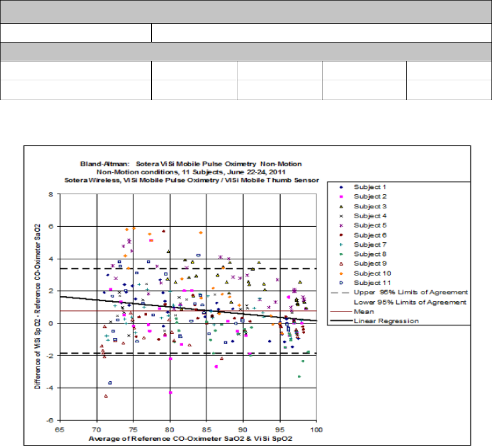Screen dimensions: 492x448
Task: Select x-axis tick label 75
Action: point(133,430)
